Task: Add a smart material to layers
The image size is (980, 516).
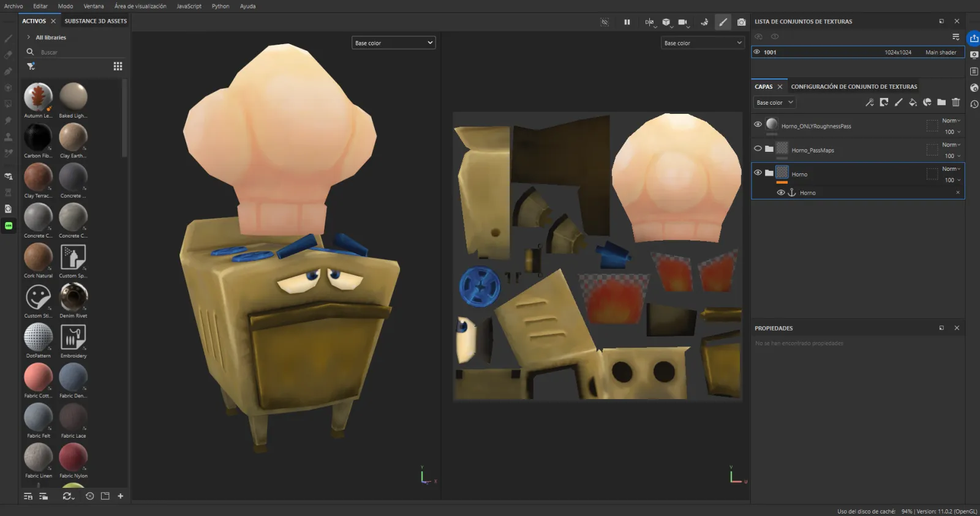Action: (927, 102)
